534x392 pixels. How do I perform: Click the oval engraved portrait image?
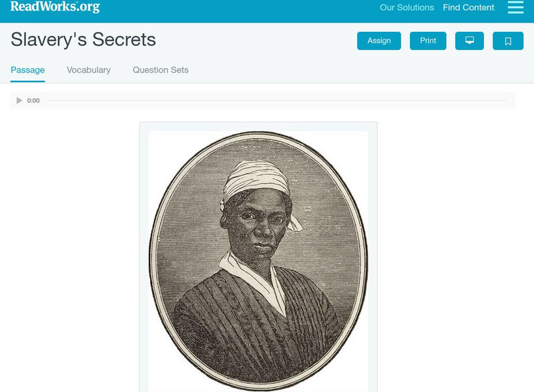click(258, 261)
